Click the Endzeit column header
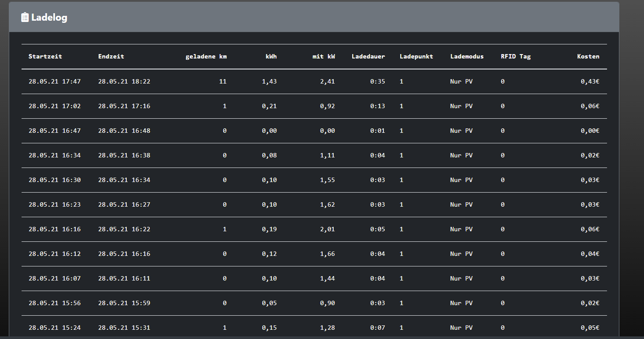This screenshot has height=339, width=644. tap(111, 56)
